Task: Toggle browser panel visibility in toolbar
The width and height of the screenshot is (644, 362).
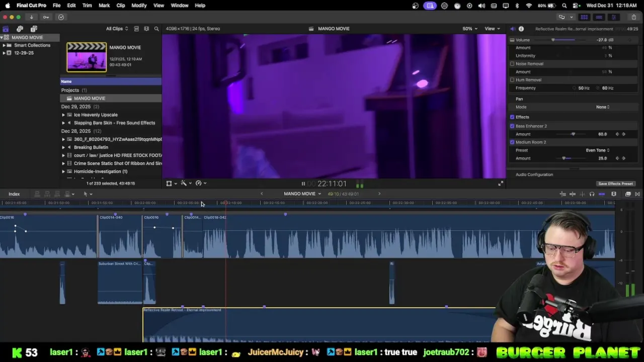Action: click(x=584, y=17)
